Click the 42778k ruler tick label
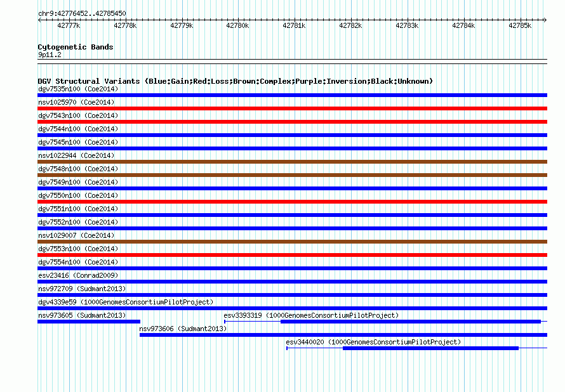This screenshot has height=392, width=565. (125, 25)
